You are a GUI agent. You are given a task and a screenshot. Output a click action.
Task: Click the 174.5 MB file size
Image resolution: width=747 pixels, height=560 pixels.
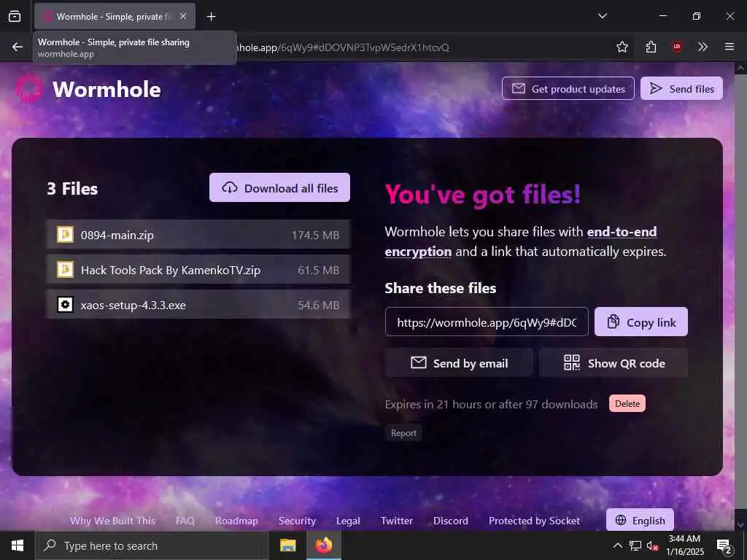315,236
